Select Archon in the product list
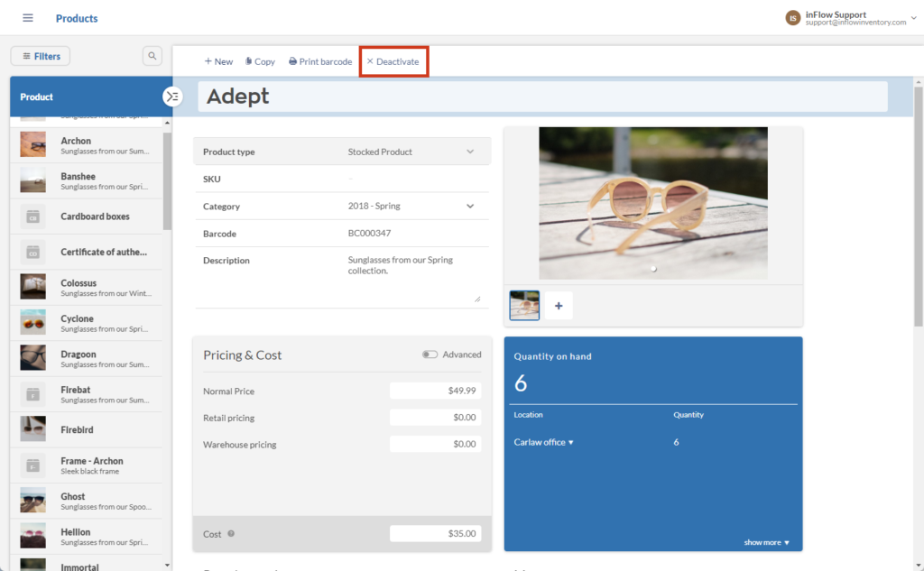Image resolution: width=924 pixels, height=571 pixels. tap(86, 145)
